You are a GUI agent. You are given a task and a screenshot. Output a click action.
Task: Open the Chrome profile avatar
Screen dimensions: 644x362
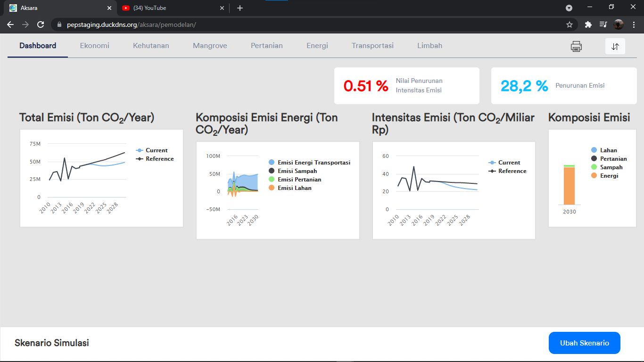coord(619,25)
